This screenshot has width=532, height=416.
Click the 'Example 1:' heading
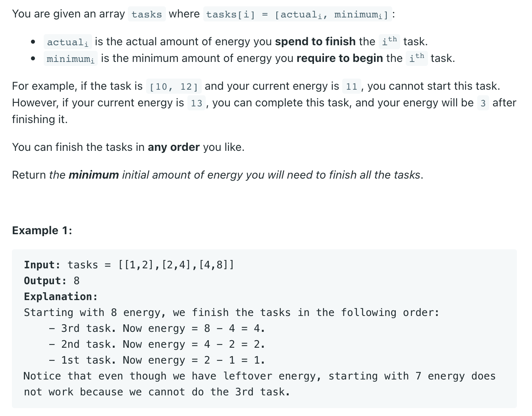coord(42,231)
